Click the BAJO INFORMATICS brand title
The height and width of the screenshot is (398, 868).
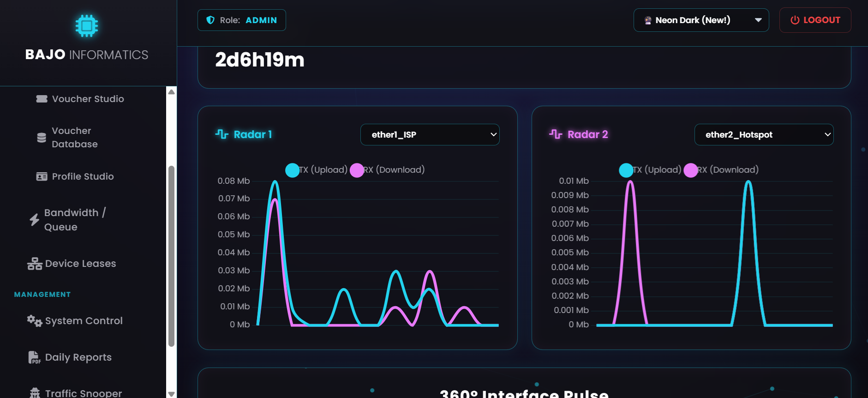tap(87, 54)
